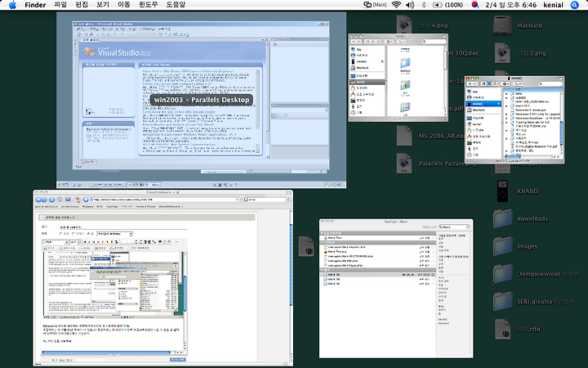The width and height of the screenshot is (588, 368).
Task: Open the 이동 menu
Action: 124,5
